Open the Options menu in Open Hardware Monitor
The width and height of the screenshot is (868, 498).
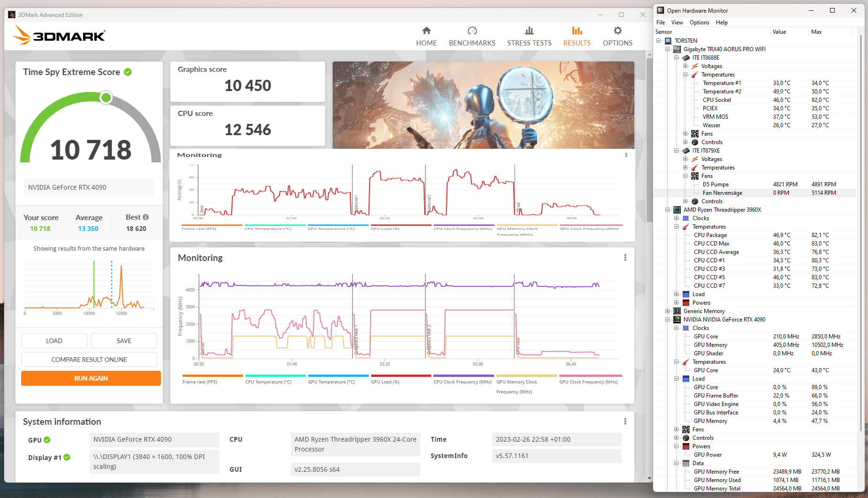[699, 23]
